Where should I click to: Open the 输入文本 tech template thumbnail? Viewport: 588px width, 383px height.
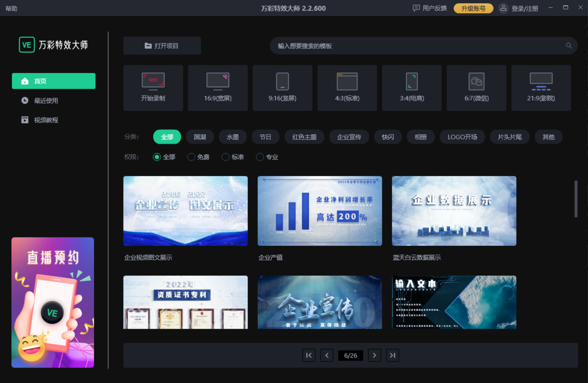coord(454,302)
